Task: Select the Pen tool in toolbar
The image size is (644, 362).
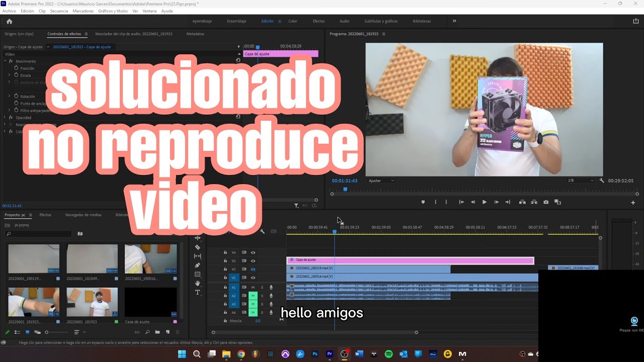Action: (x=198, y=265)
